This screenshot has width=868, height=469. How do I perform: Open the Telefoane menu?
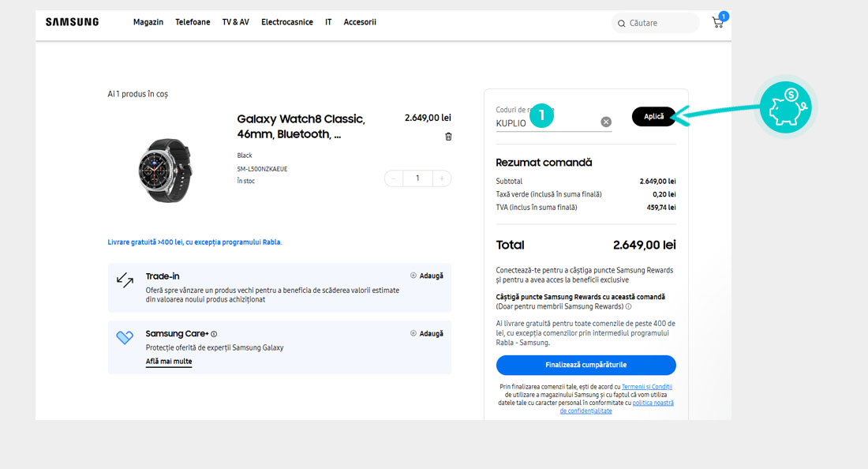193,22
